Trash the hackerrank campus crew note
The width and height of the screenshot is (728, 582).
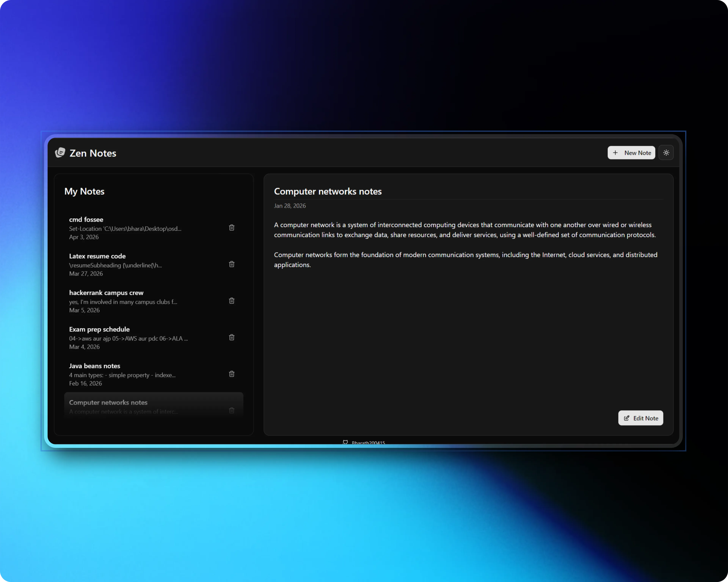[x=232, y=301]
